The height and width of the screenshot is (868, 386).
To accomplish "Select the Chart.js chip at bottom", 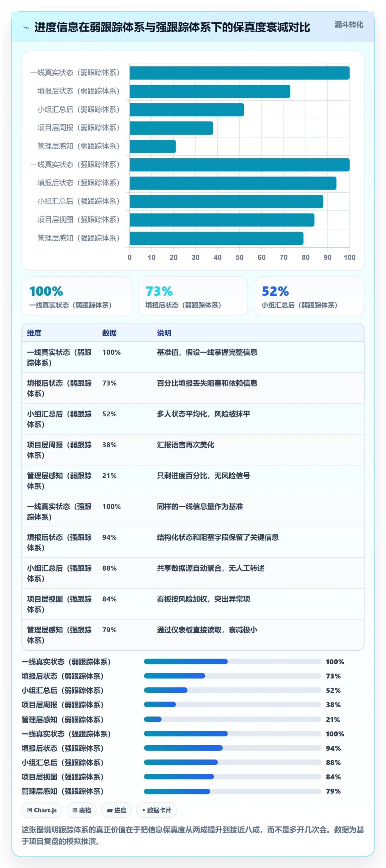I will point(42,810).
